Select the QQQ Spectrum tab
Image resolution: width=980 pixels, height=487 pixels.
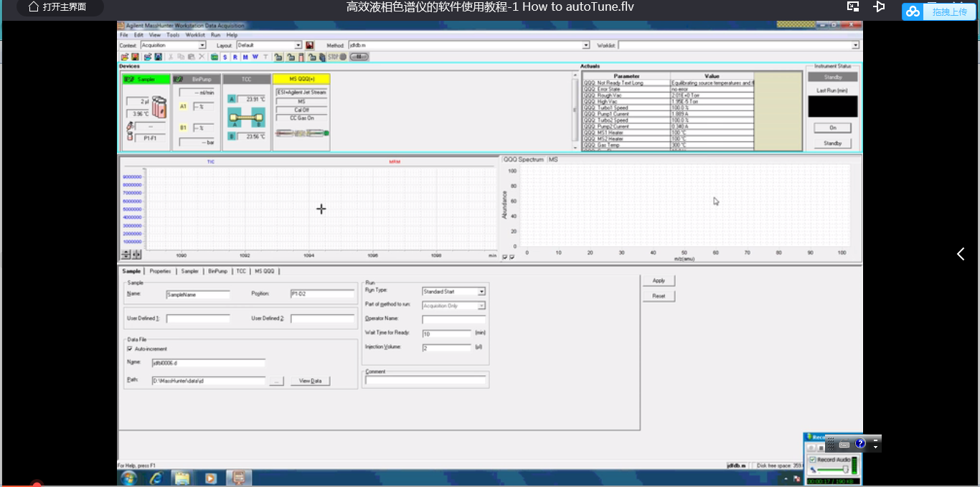[523, 159]
